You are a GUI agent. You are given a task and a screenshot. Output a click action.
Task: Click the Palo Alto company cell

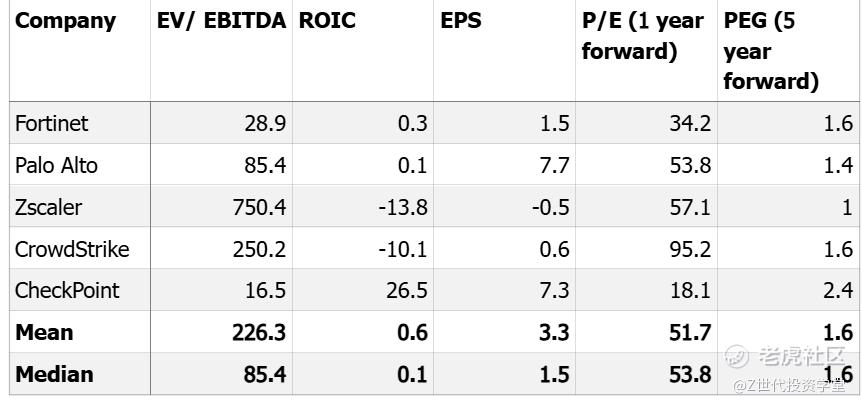coord(56,165)
